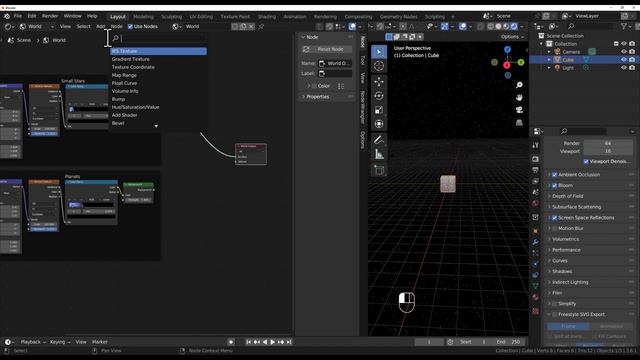Viewport: 640px width, 360px height.
Task: Expand the Camera item in outliner
Action: click(549, 52)
